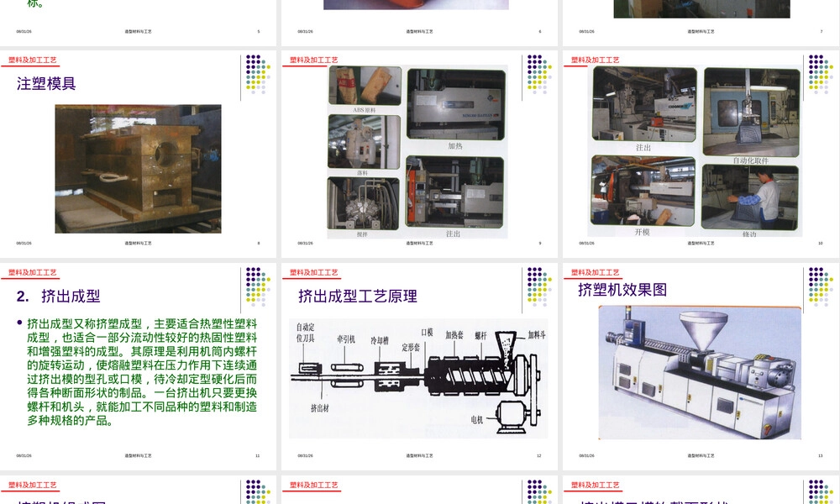840x504 pixels.
Task: Click slide 10 photo captioned 注出
Action: point(644,104)
